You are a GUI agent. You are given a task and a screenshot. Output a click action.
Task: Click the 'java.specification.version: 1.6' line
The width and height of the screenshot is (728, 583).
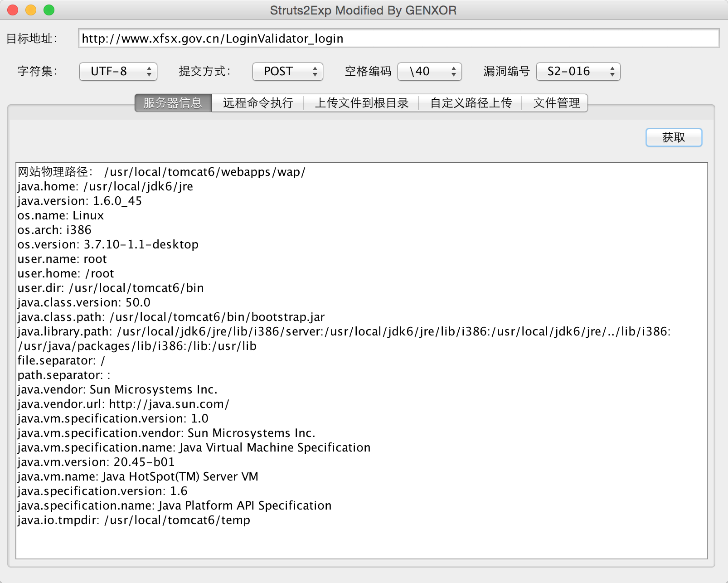click(x=102, y=491)
